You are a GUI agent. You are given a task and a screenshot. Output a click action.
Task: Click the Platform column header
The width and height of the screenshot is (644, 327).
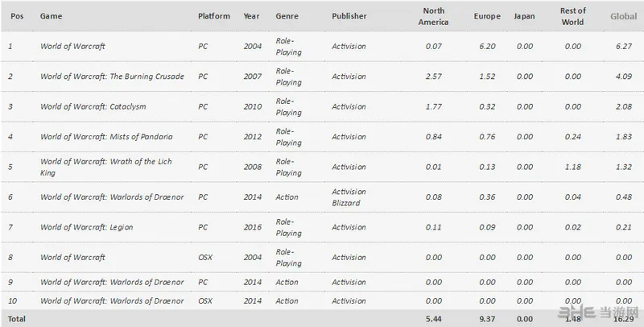pyautogui.click(x=214, y=16)
